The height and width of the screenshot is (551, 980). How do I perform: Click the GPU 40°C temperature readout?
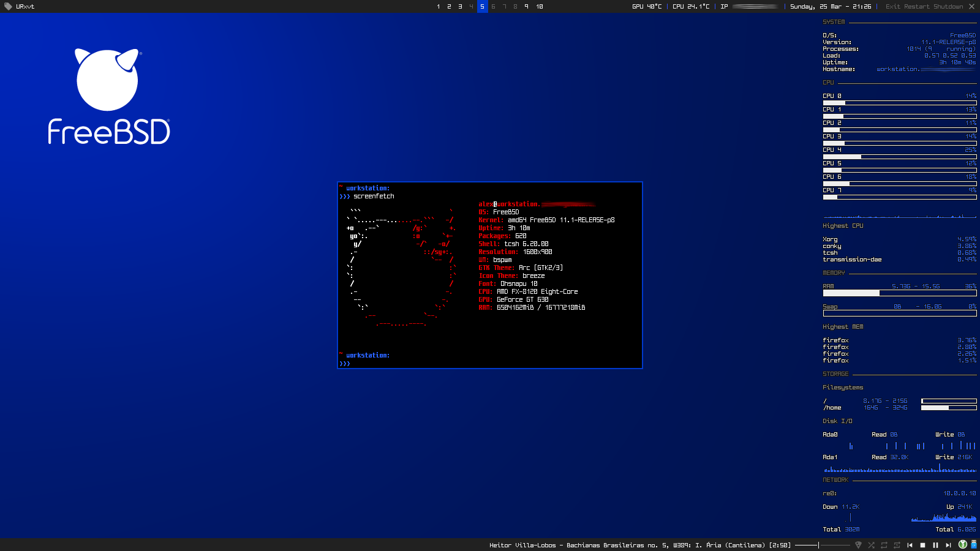click(x=647, y=7)
